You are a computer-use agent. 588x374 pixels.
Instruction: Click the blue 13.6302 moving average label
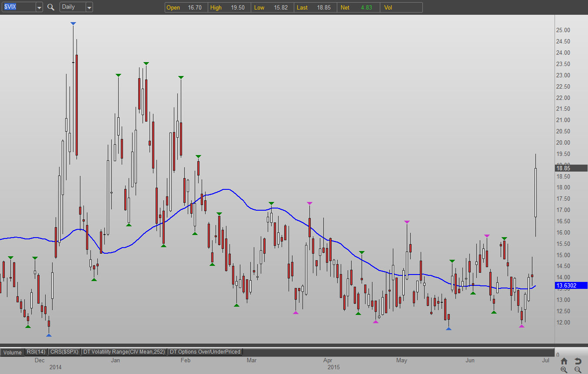pyautogui.click(x=571, y=285)
